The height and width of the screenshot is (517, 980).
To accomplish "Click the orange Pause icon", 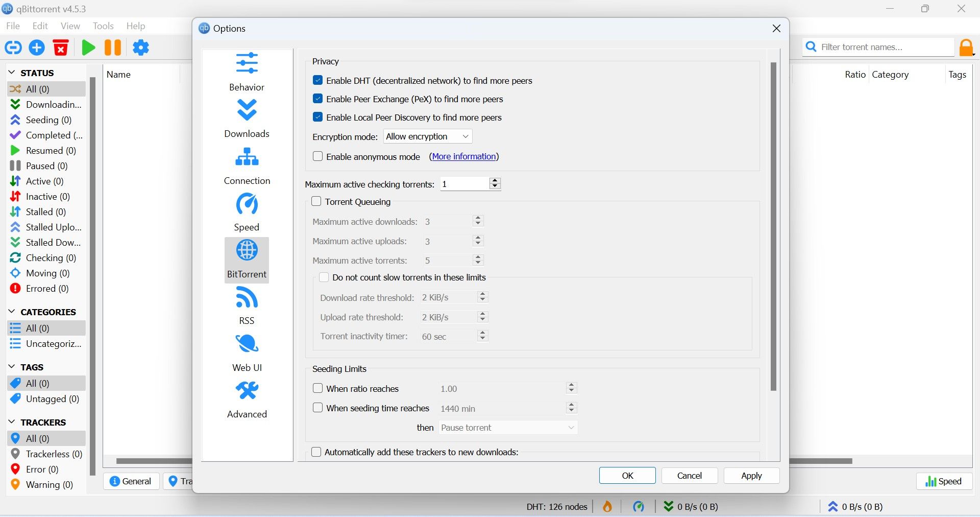I will coord(113,48).
